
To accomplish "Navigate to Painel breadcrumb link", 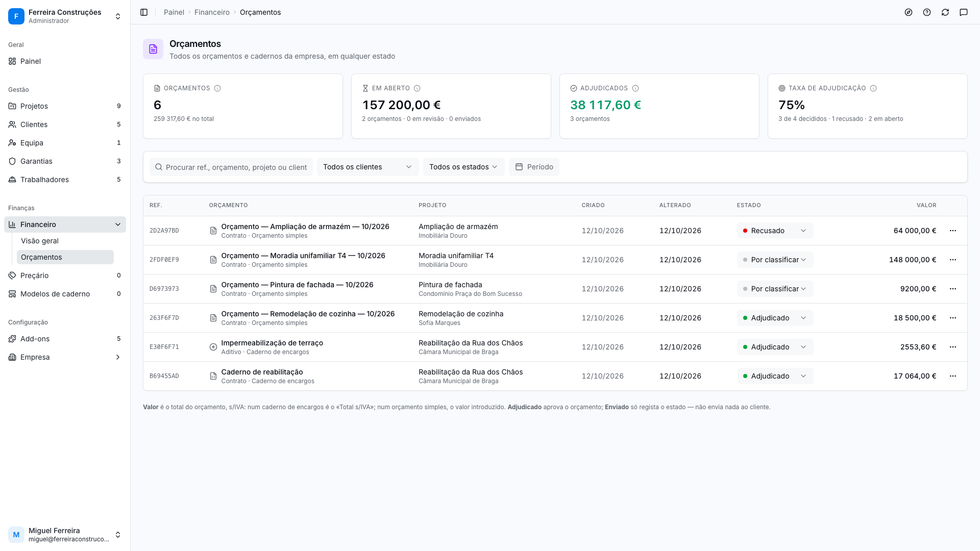I will [174, 12].
